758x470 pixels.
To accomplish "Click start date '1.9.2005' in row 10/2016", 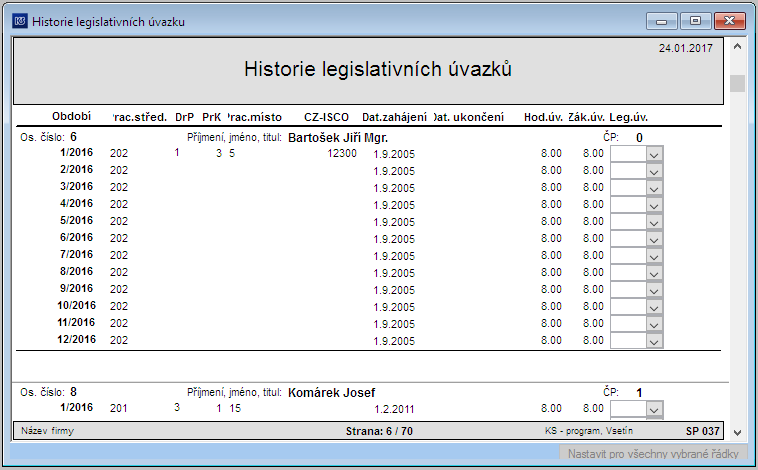I will click(394, 308).
